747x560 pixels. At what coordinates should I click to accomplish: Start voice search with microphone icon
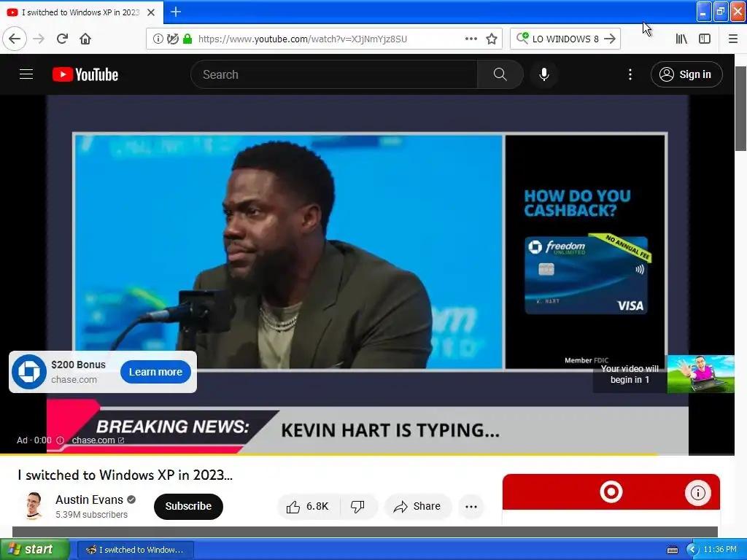click(x=544, y=74)
